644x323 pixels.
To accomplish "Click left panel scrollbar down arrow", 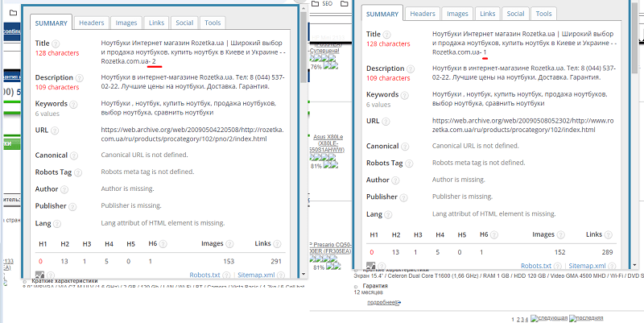I will coord(303,274).
